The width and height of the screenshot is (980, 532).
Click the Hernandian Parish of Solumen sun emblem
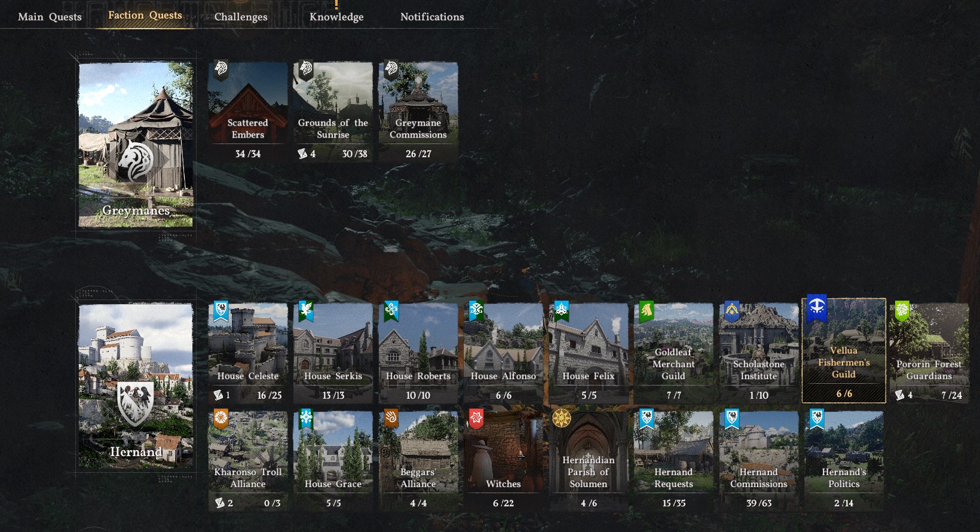(x=562, y=418)
